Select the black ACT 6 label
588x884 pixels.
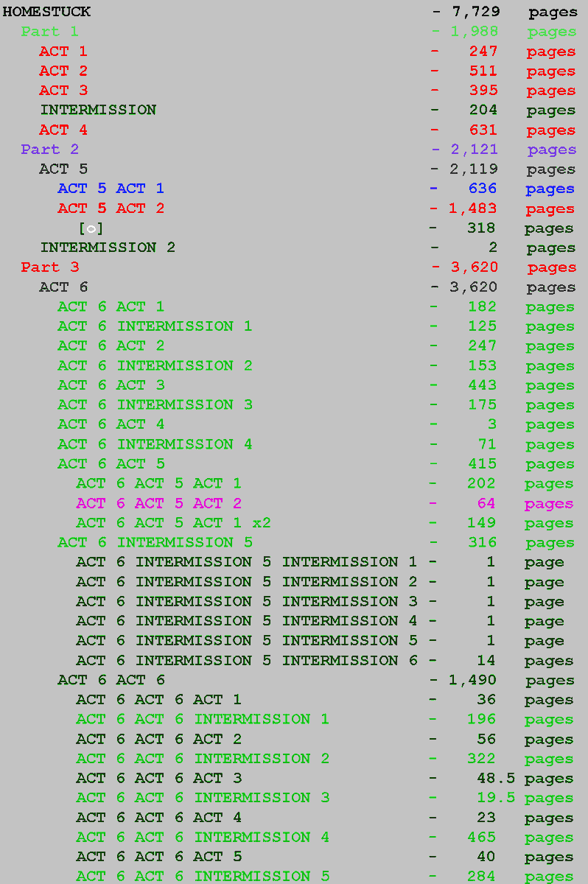click(63, 287)
